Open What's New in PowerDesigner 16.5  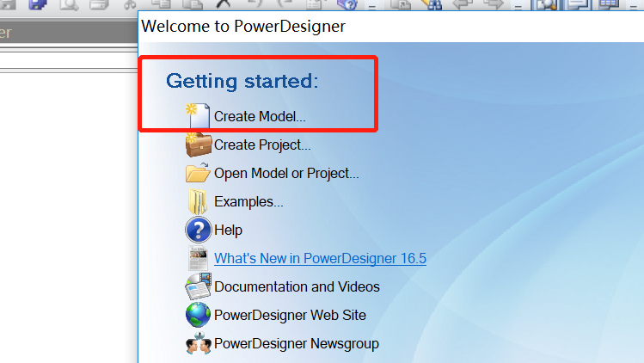(320, 258)
